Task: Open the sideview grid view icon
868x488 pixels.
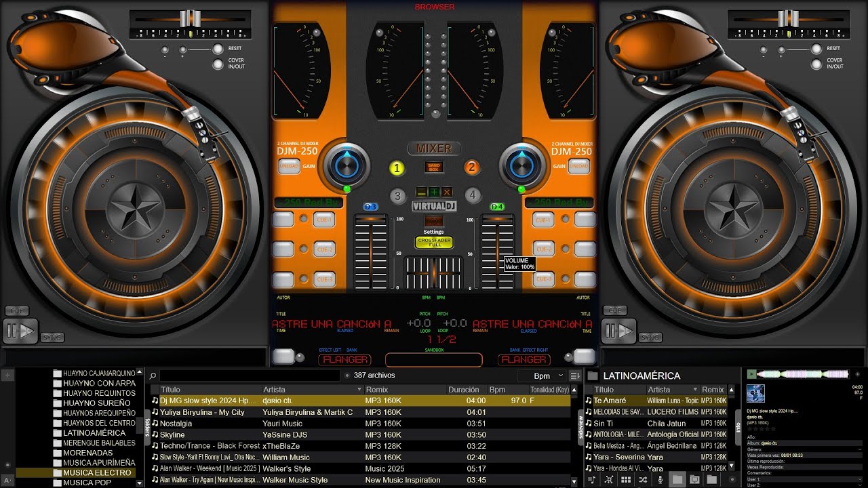Action: click(626, 480)
